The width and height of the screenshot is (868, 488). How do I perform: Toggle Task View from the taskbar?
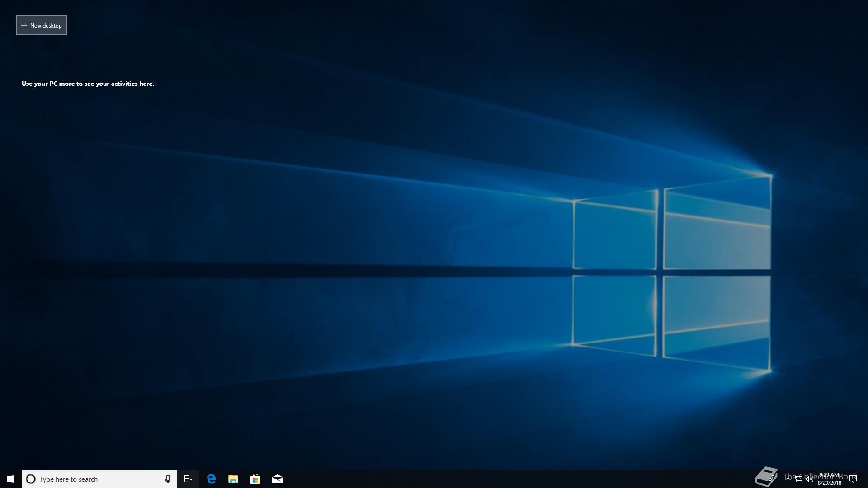188,479
